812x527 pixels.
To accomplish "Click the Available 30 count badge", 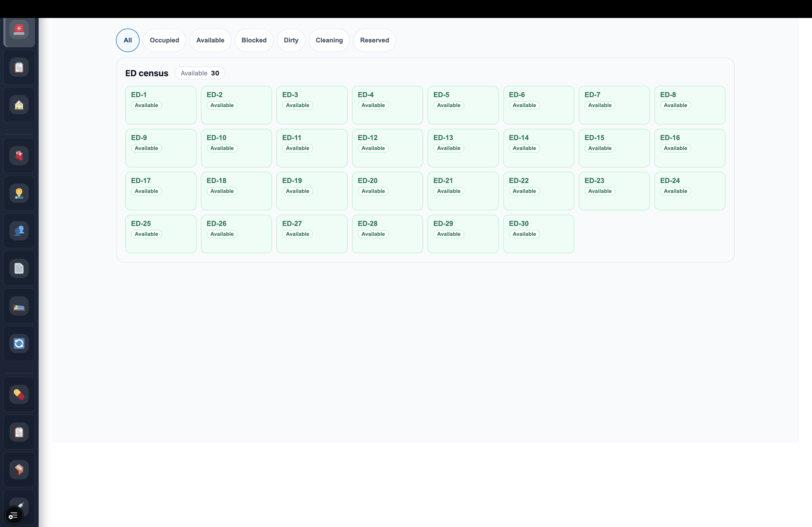I will 200,73.
